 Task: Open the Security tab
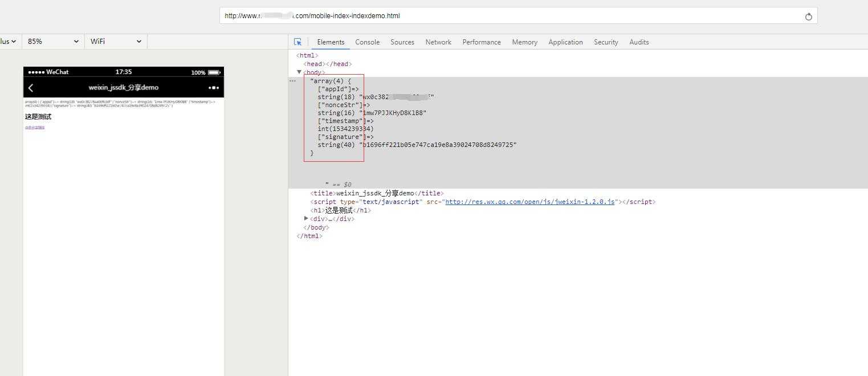(x=606, y=42)
